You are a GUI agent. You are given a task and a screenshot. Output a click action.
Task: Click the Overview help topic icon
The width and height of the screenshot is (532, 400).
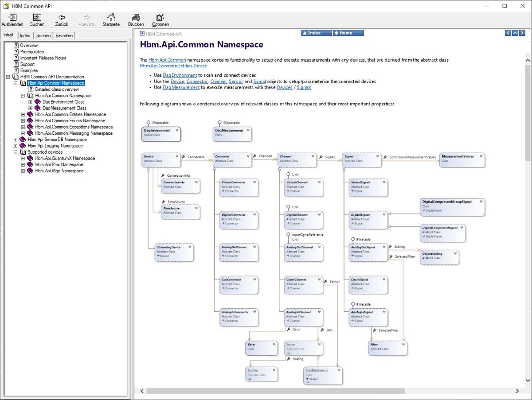click(16, 45)
